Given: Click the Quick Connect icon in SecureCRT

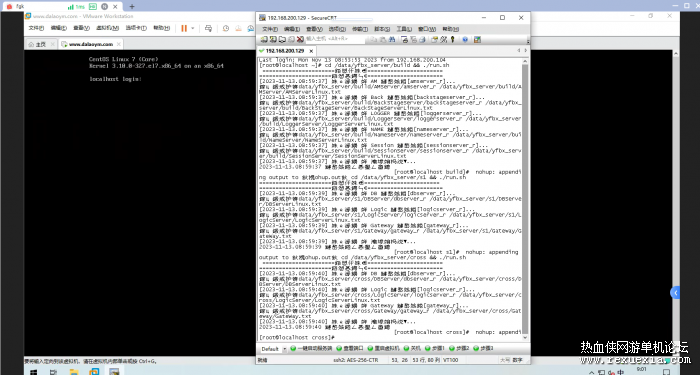Looking at the screenshot, I should (x=273, y=39).
